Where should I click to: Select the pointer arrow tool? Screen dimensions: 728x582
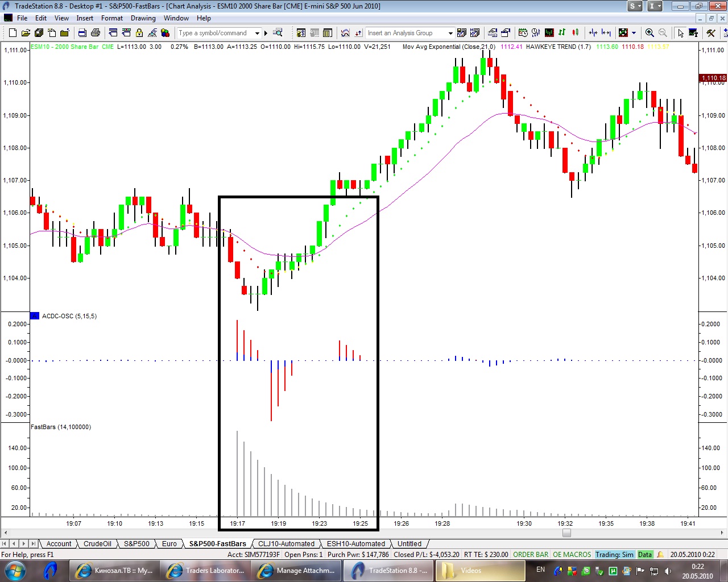coord(681,33)
